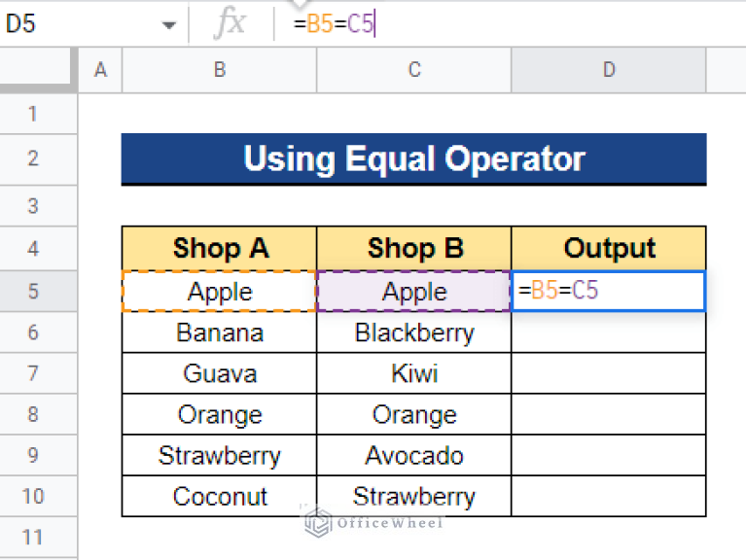Select empty Output cell in Guava row
The image size is (746, 560).
(609, 373)
